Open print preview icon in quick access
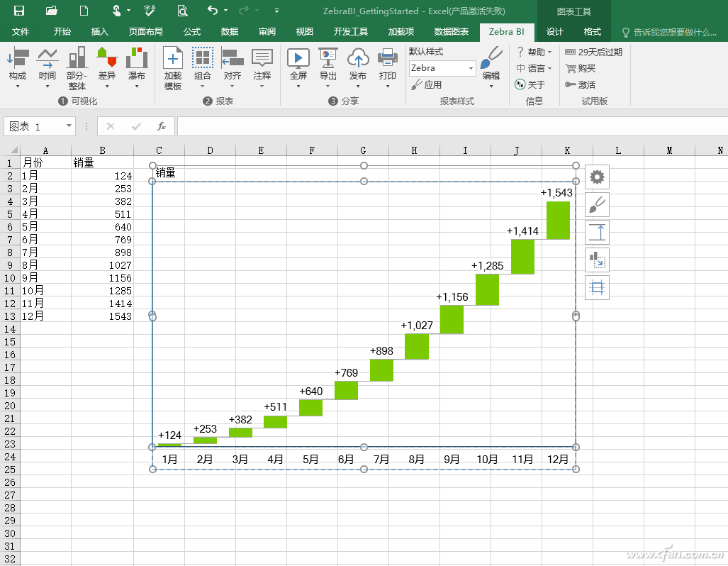This screenshot has width=728, height=566. (x=182, y=11)
